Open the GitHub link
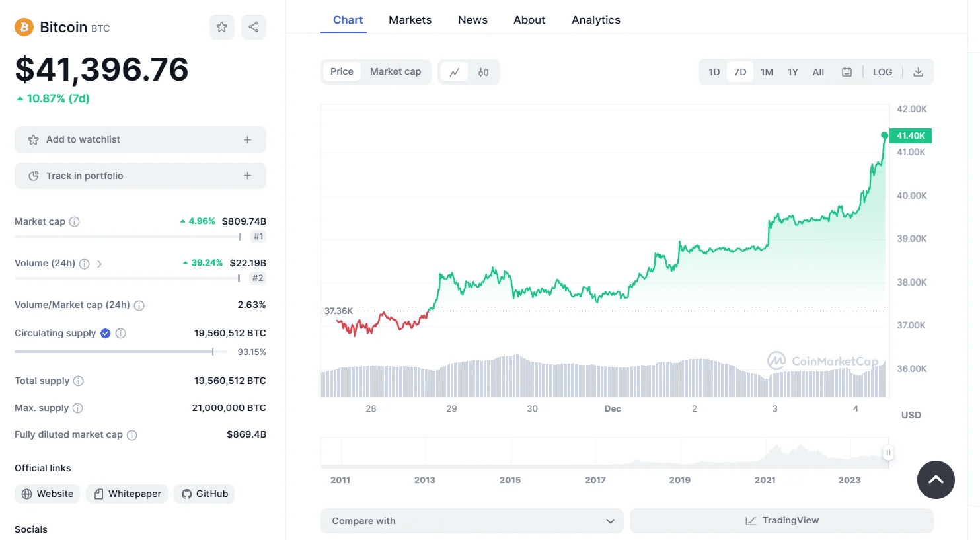This screenshot has width=980, height=540. pyautogui.click(x=204, y=494)
